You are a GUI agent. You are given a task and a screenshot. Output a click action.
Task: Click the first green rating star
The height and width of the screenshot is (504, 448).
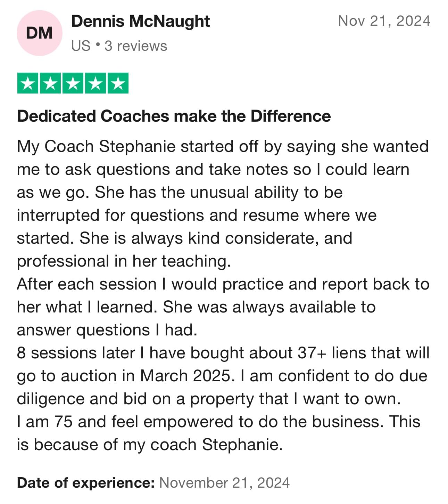tap(28, 83)
